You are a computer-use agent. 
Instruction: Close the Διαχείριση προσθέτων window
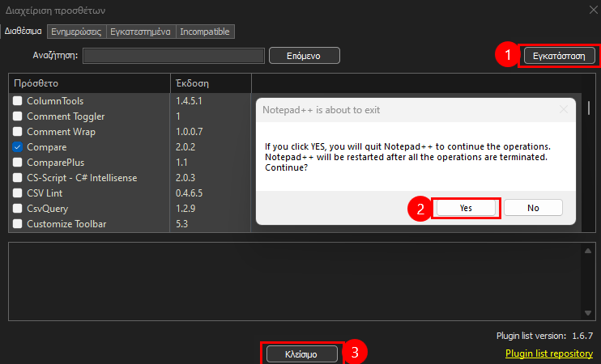[x=594, y=10]
